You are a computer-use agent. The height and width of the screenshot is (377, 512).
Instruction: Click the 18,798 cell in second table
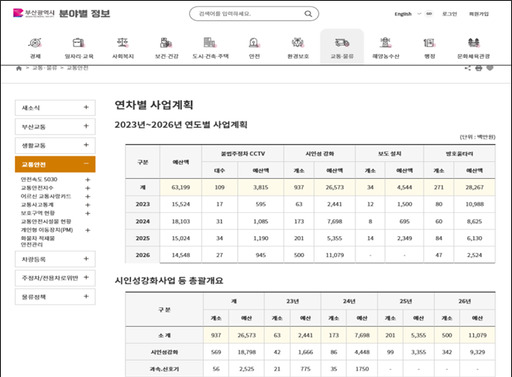pos(246,352)
